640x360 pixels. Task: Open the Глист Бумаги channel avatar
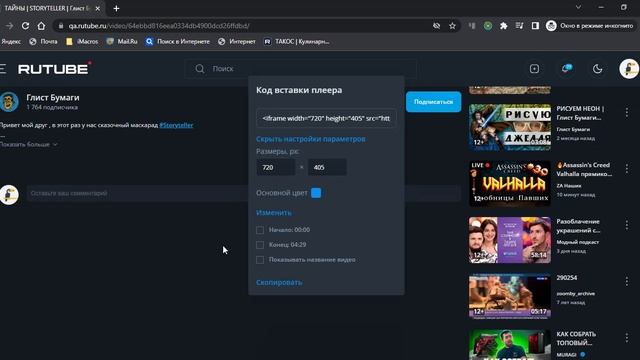coord(9,102)
